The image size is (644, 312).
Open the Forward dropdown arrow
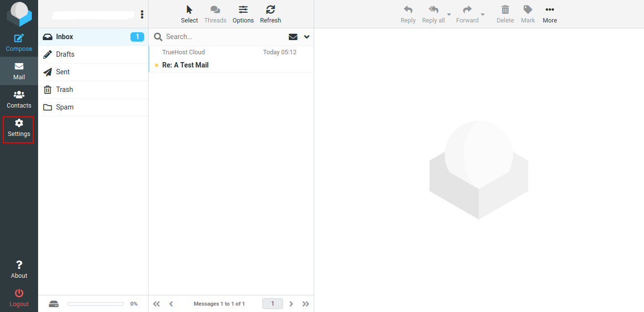tap(483, 15)
